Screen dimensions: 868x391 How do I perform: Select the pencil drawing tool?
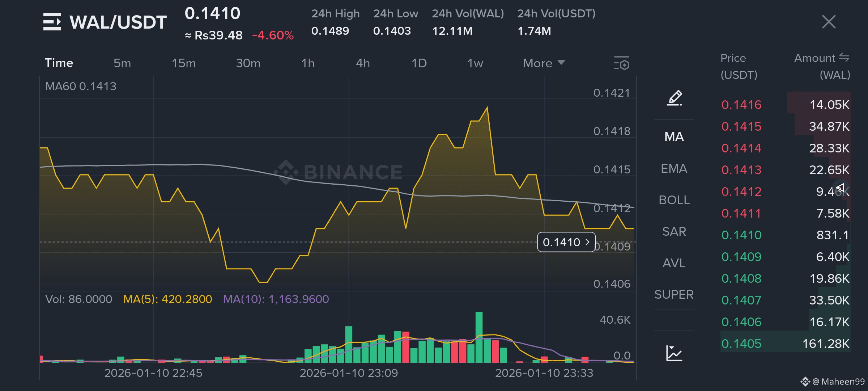674,98
